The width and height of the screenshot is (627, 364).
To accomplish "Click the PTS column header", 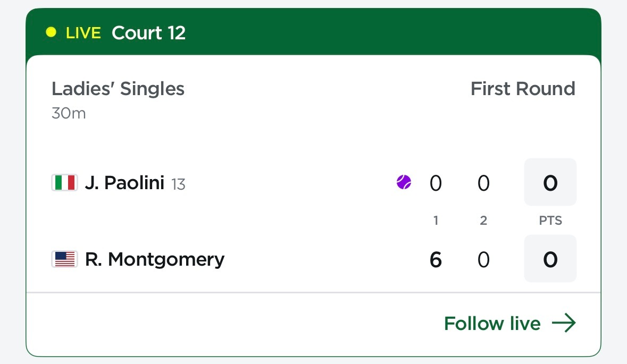I will [x=550, y=220].
